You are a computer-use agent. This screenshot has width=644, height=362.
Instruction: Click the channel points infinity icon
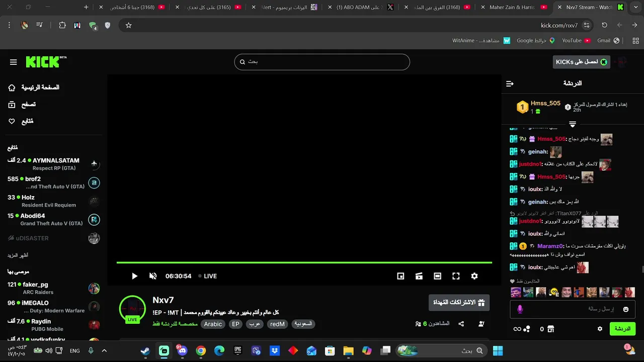[517, 329]
